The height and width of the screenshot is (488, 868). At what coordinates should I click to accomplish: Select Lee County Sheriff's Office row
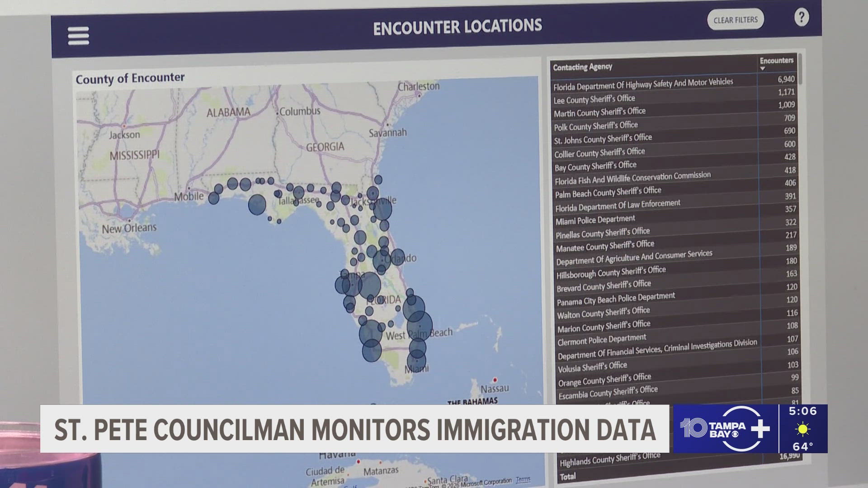(x=594, y=99)
